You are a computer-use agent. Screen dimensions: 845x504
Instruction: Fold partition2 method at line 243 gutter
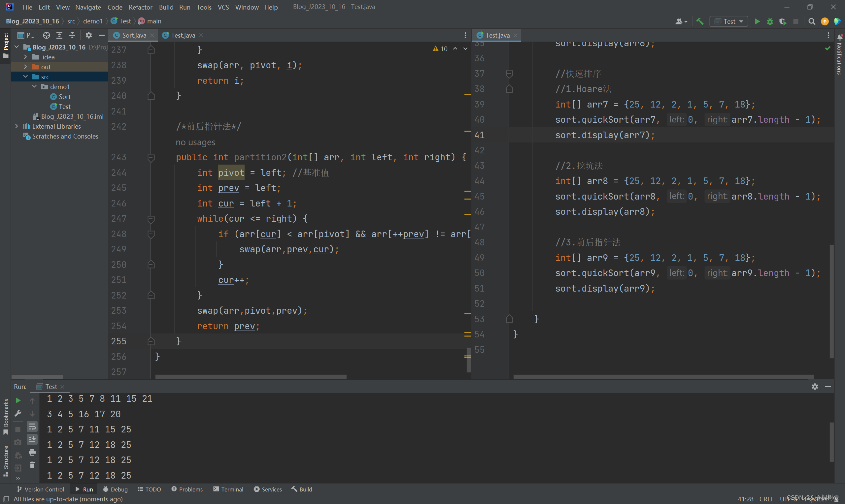(x=151, y=157)
